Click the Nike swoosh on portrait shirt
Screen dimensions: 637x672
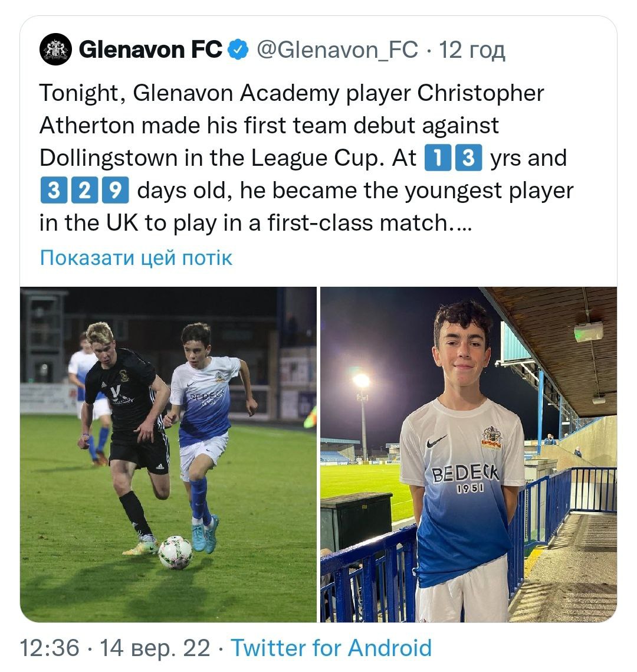tap(436, 441)
